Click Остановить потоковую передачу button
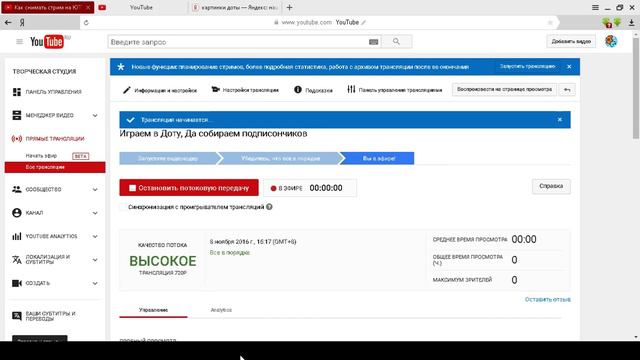 189,188
